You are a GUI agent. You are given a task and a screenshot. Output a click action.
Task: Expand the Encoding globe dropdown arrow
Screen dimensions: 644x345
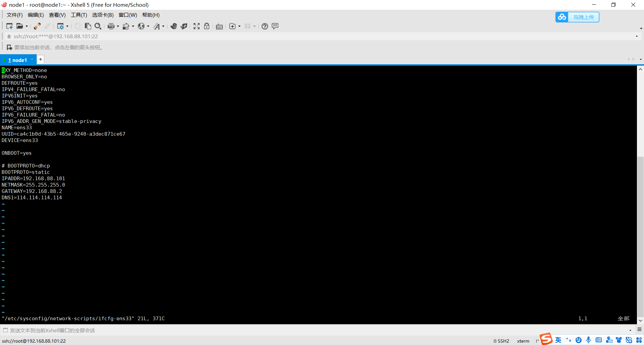pyautogui.click(x=148, y=26)
